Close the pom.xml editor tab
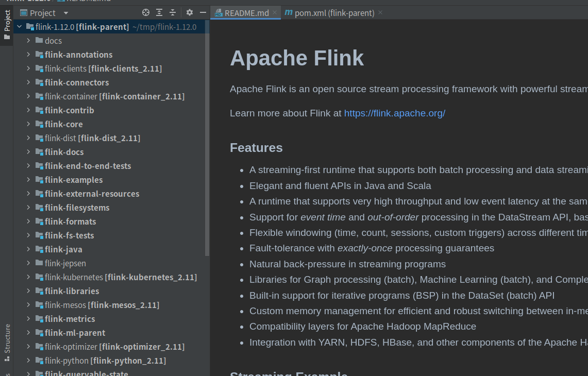 [x=380, y=12]
